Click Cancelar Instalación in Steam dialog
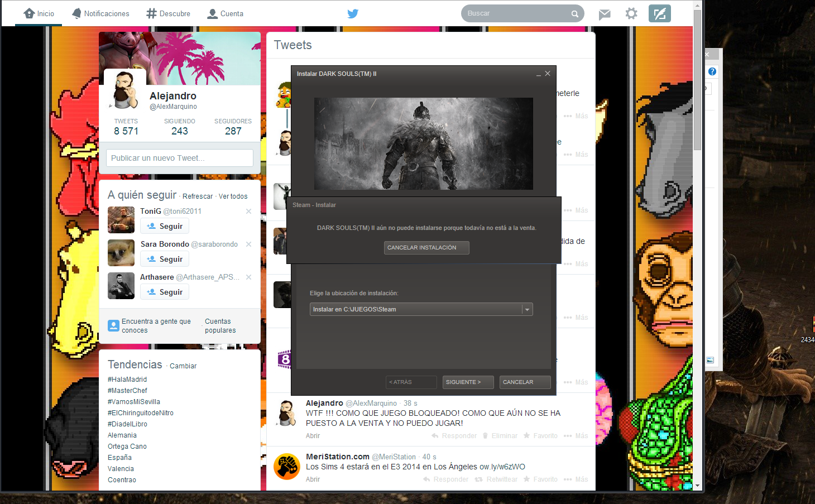 coord(426,248)
